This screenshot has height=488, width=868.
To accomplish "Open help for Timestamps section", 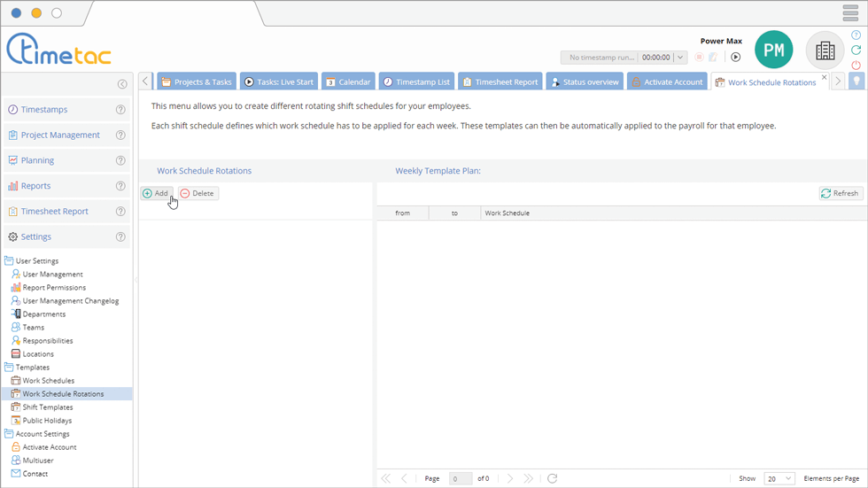I will point(120,110).
